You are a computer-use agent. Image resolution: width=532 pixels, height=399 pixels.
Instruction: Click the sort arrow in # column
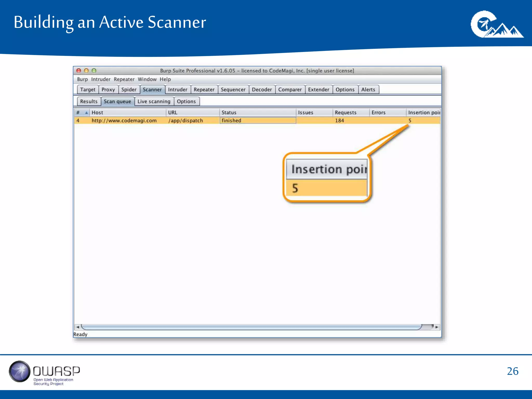click(86, 112)
